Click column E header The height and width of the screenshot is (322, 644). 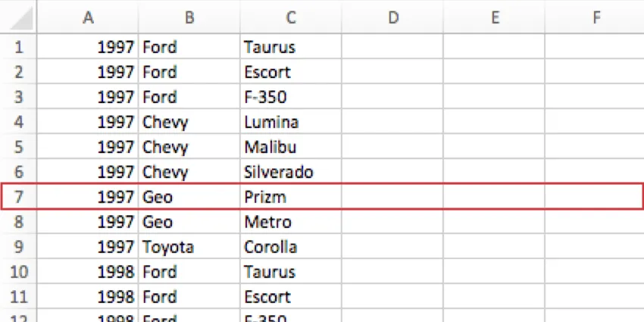(494, 17)
